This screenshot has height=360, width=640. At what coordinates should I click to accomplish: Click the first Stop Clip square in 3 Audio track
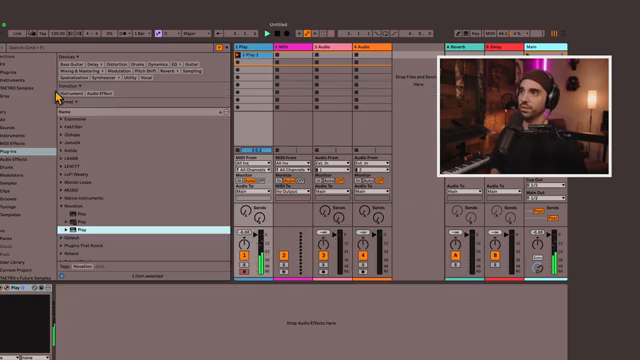coord(317,55)
